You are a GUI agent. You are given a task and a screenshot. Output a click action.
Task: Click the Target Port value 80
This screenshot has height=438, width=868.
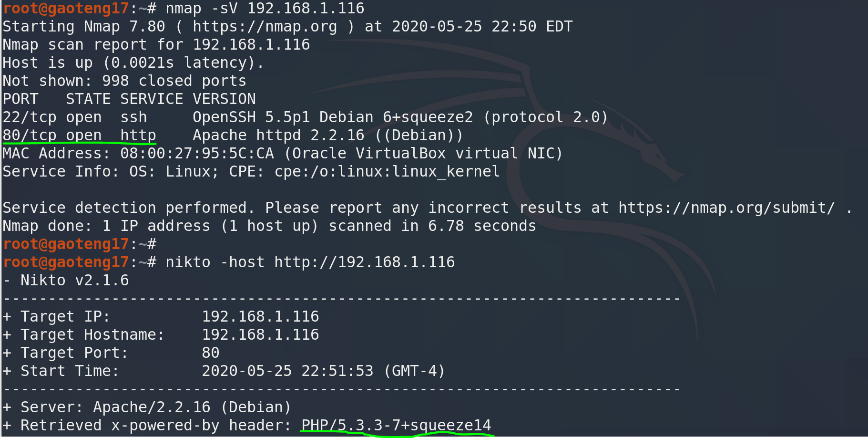(x=210, y=353)
